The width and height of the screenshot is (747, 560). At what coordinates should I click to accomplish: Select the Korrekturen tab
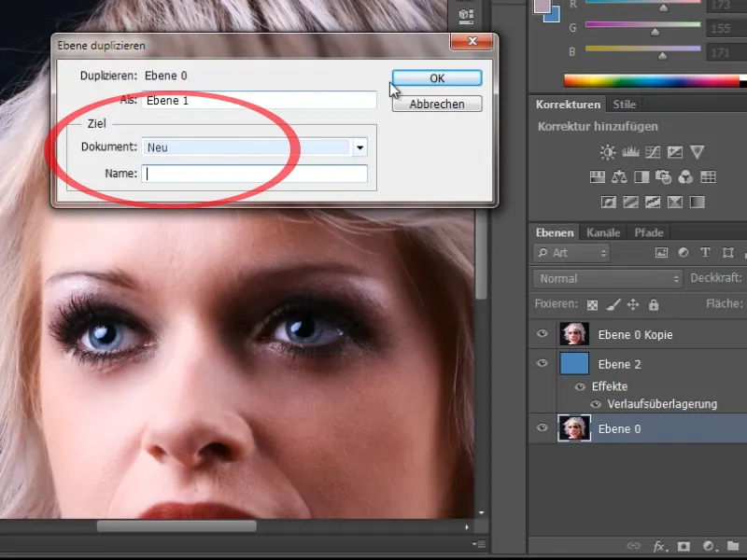[568, 105]
